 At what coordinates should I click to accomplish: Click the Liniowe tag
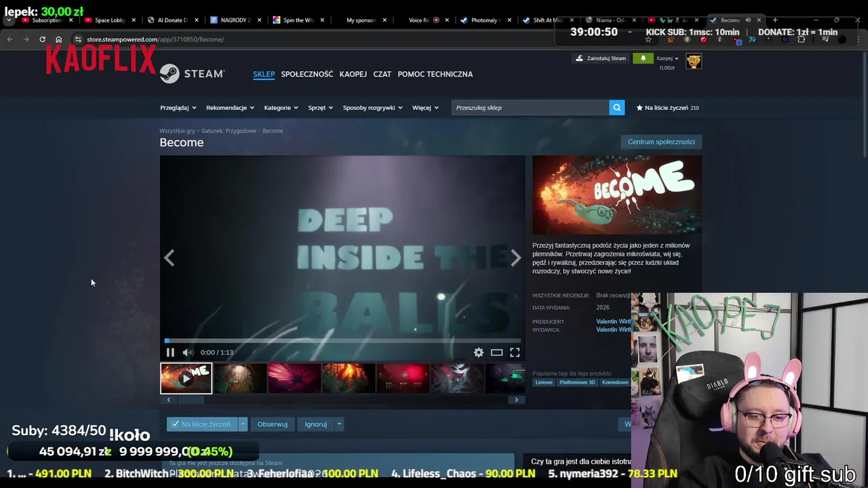544,382
